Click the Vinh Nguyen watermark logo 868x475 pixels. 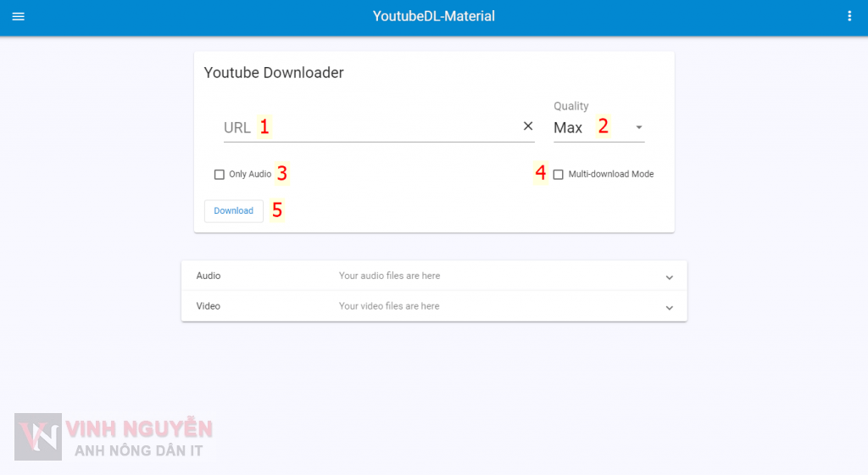pos(38,436)
